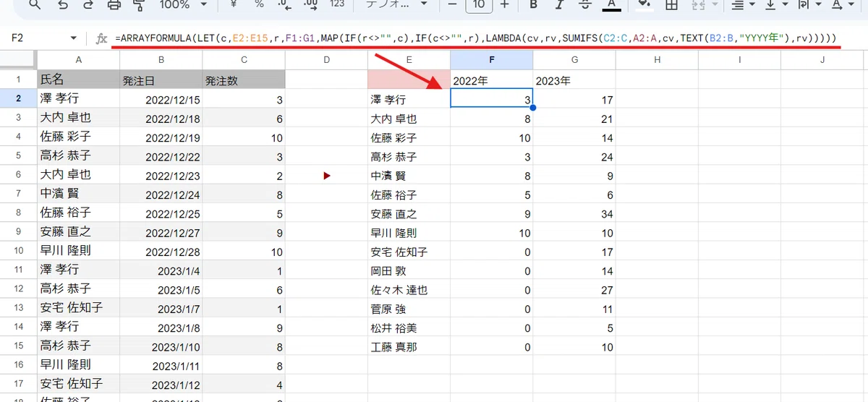Format as percent with % button

259,5
